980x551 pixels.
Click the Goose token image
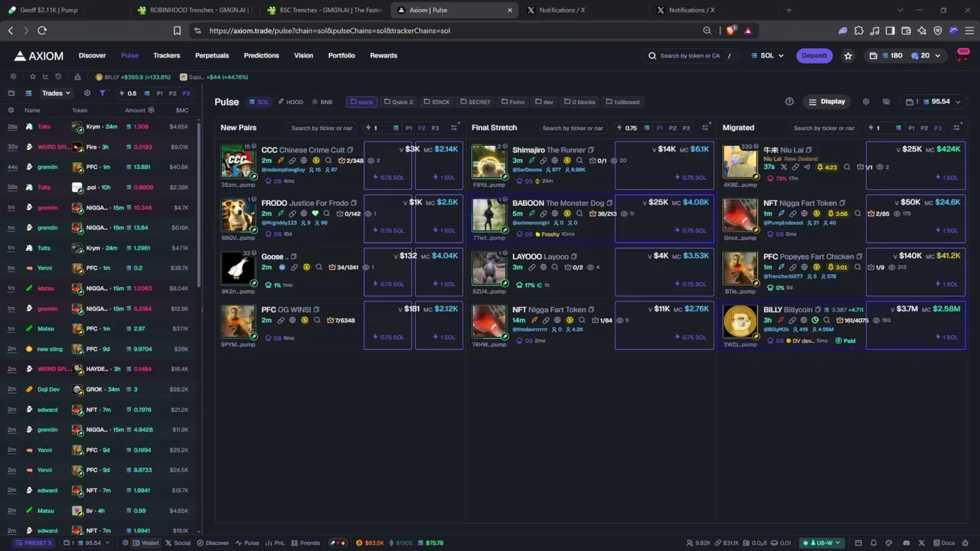[238, 268]
